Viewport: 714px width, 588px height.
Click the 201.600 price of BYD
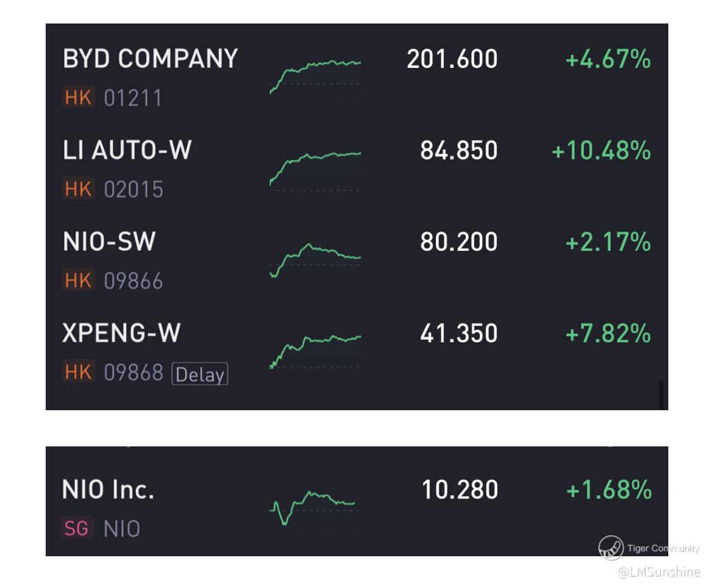[x=452, y=59]
